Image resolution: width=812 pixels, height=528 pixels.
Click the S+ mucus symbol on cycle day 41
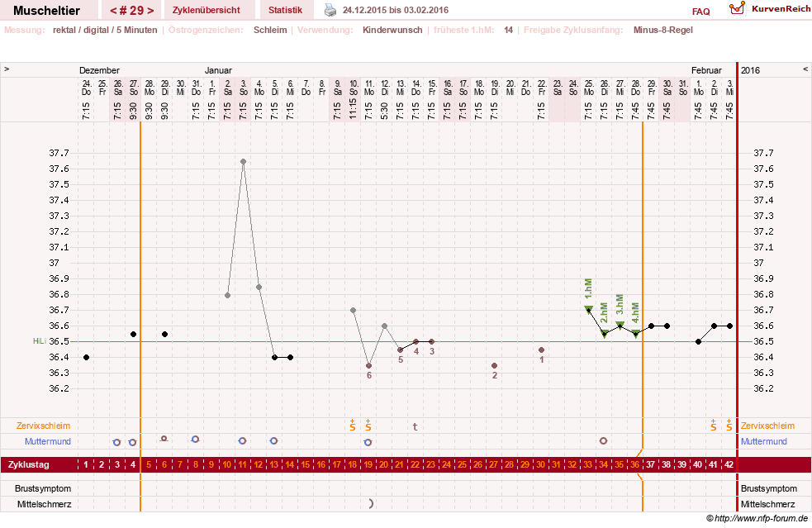coord(714,426)
